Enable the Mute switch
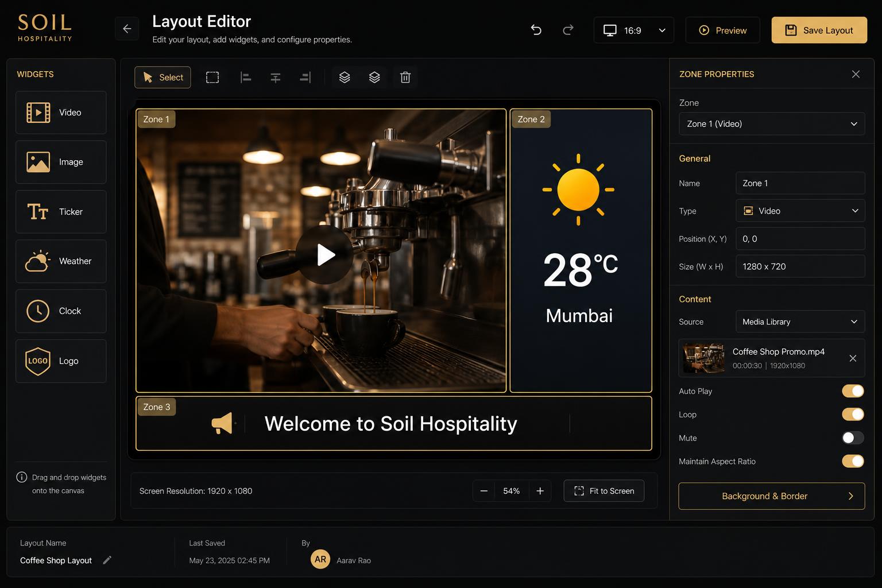The image size is (882, 588). [x=853, y=438]
